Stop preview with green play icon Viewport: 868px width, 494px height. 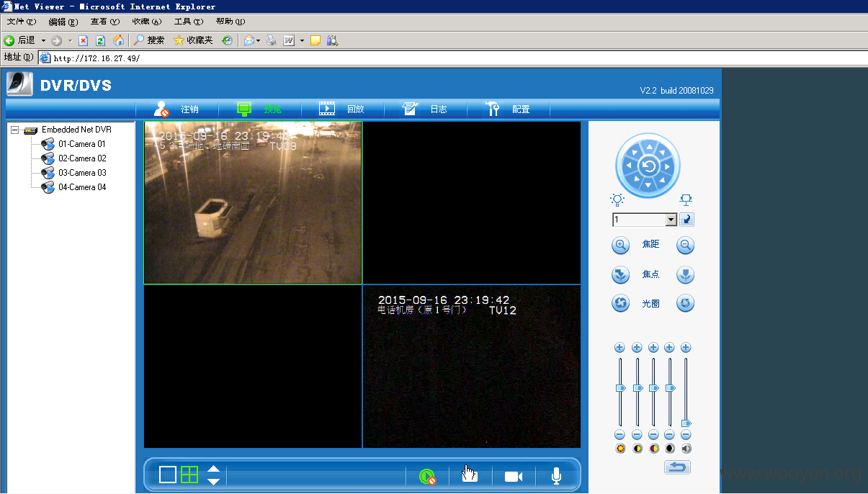[427, 476]
